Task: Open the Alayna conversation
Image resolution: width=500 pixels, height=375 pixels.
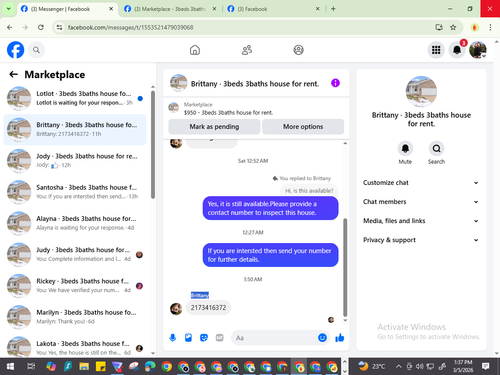Action: [75, 223]
